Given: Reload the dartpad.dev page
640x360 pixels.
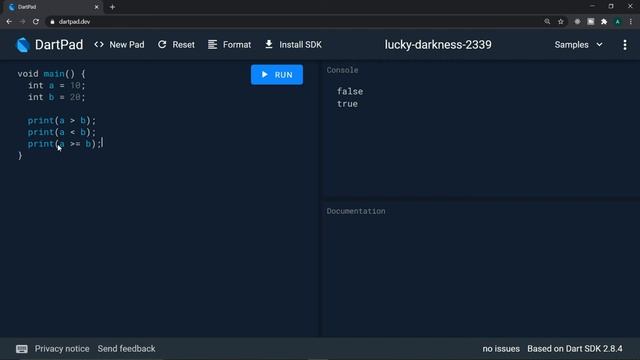Looking at the screenshot, I should click(36, 22).
